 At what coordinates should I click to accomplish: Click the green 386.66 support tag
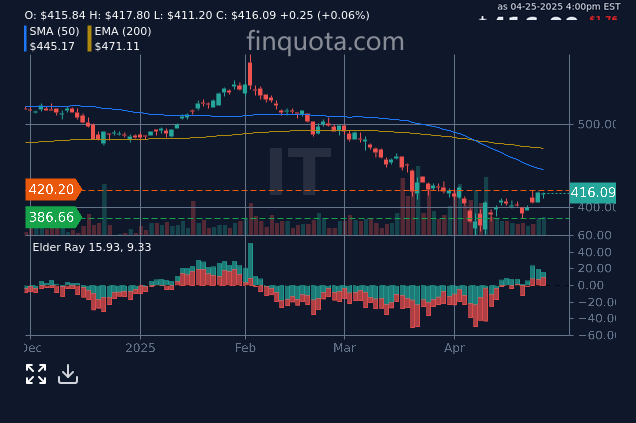pos(53,217)
